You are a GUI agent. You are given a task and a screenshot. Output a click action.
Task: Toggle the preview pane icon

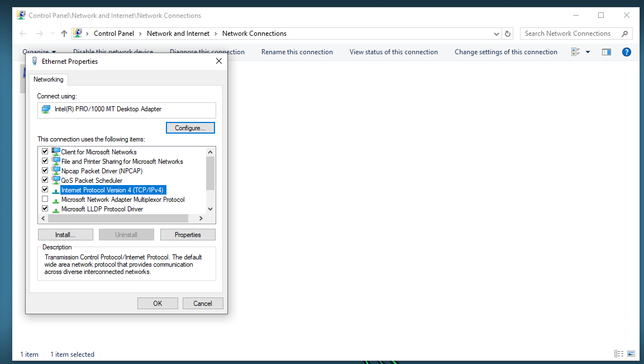(x=607, y=52)
